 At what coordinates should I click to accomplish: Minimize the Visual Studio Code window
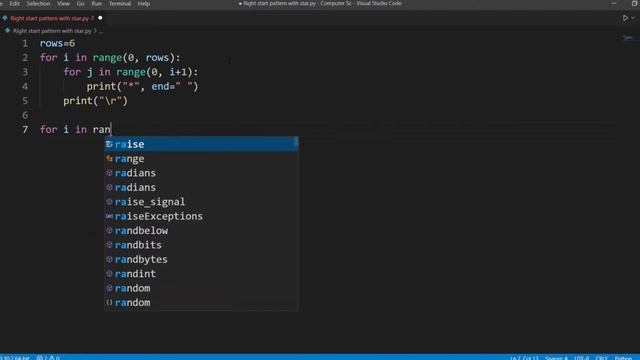point(614,4)
